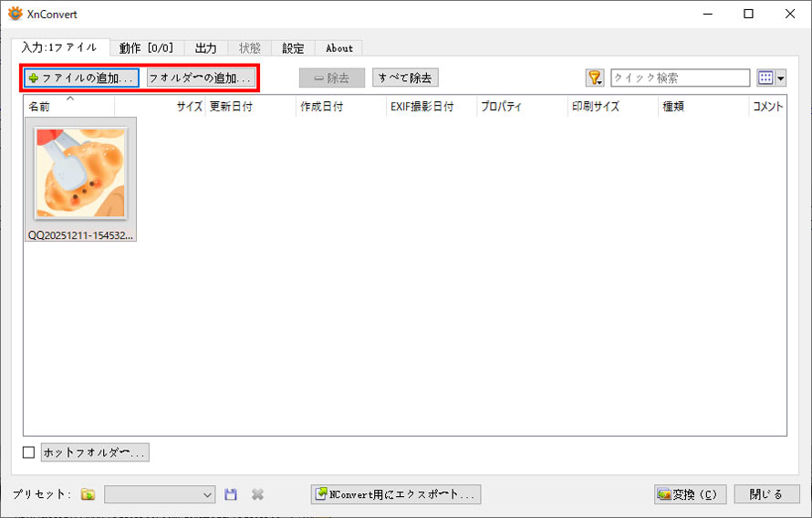This screenshot has height=518, width=812.
Task: Click the フォルダーの追加 button
Action: (x=202, y=78)
